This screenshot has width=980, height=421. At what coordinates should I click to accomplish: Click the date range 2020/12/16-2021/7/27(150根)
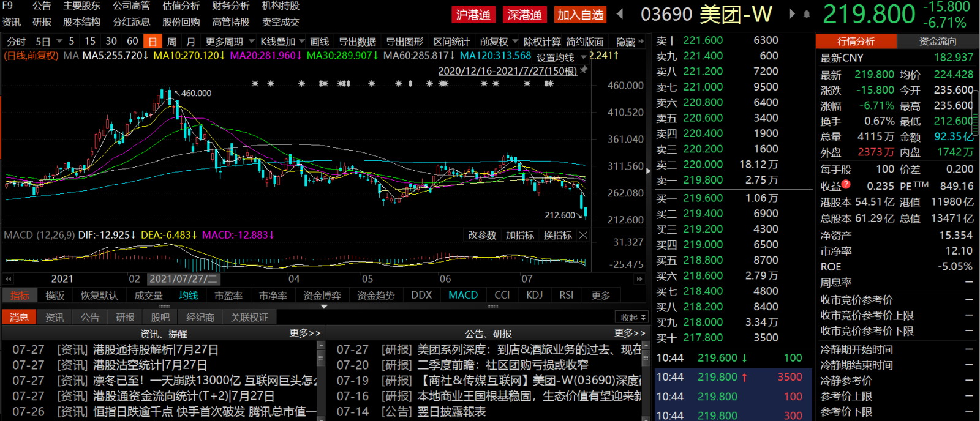[x=508, y=71]
